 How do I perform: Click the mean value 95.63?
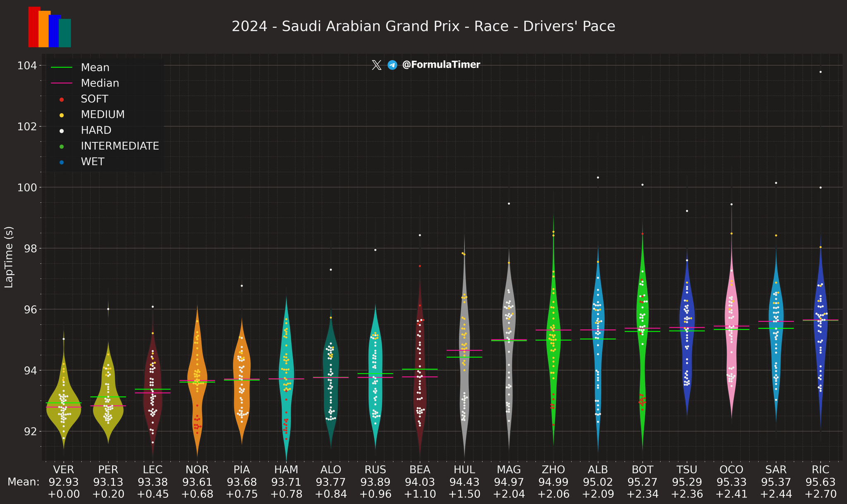[821, 482]
